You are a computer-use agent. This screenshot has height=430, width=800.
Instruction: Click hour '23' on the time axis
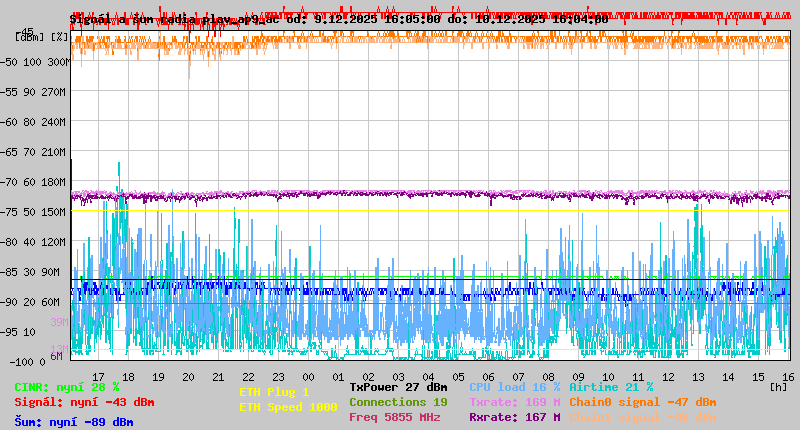[x=279, y=377]
